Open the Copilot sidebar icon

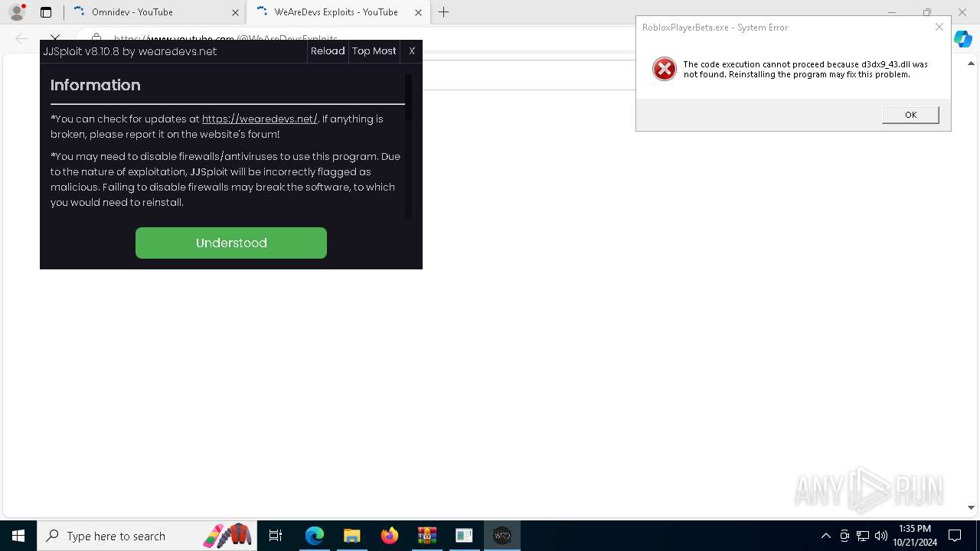pos(963,39)
